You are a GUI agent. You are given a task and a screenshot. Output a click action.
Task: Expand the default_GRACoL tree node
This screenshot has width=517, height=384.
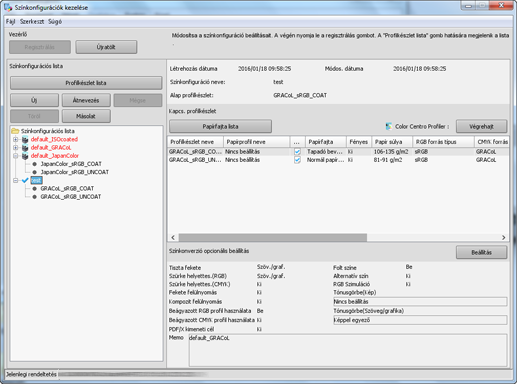pyautogui.click(x=16, y=147)
